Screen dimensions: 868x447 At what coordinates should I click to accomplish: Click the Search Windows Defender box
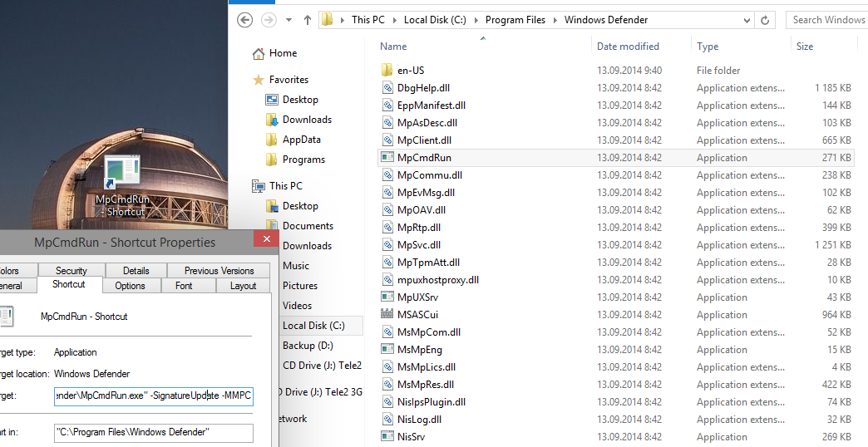coord(826,20)
